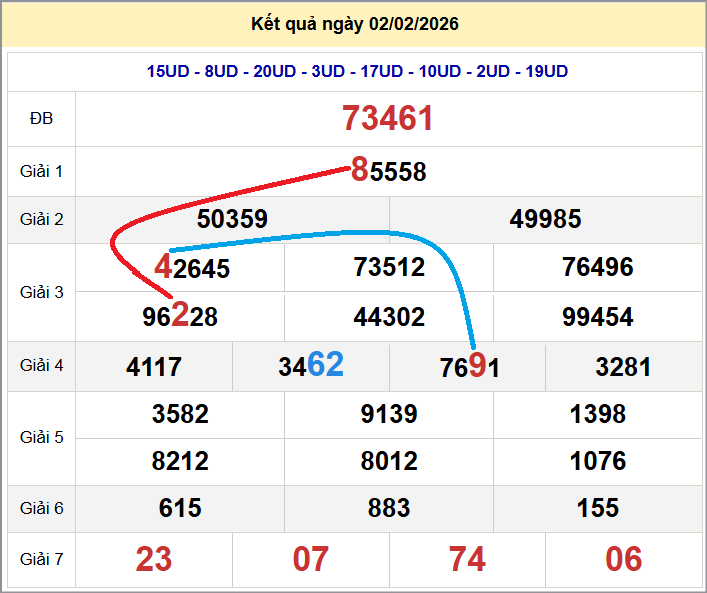Click Giải 4 number 7691
This screenshot has height=593, width=707.
click(469, 367)
